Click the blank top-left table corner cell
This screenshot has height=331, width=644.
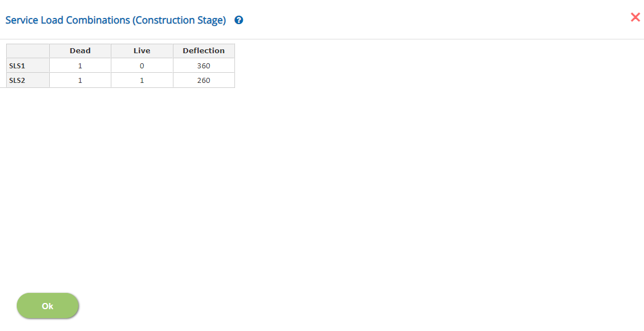pos(28,51)
